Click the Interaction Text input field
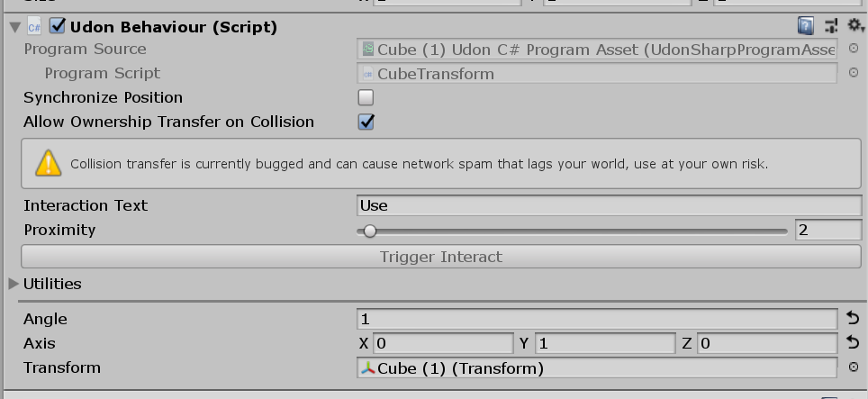Screen dimensions: 868x399 tap(596, 205)
